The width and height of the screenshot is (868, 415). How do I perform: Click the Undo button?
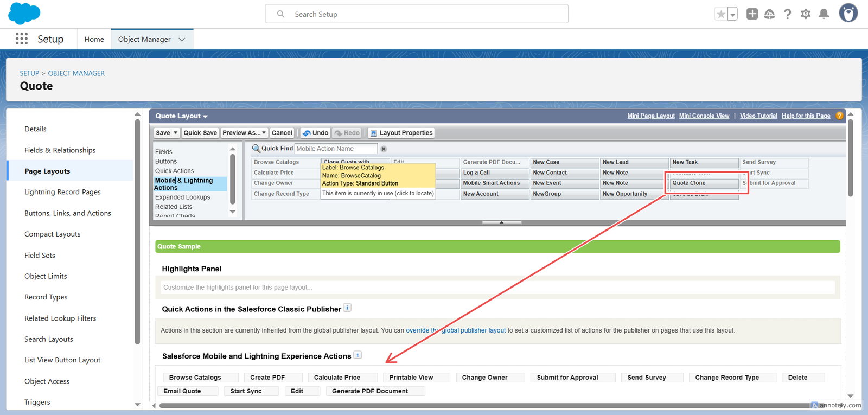[316, 133]
